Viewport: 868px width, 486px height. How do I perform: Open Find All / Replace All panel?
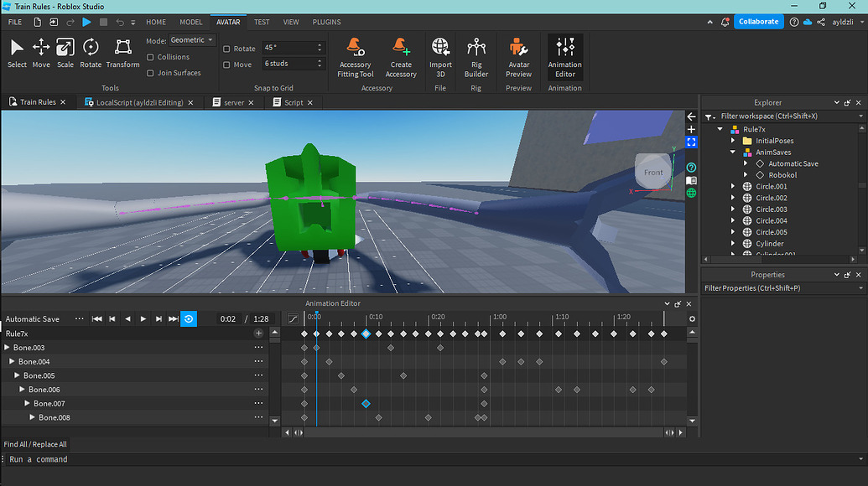pyautogui.click(x=35, y=444)
